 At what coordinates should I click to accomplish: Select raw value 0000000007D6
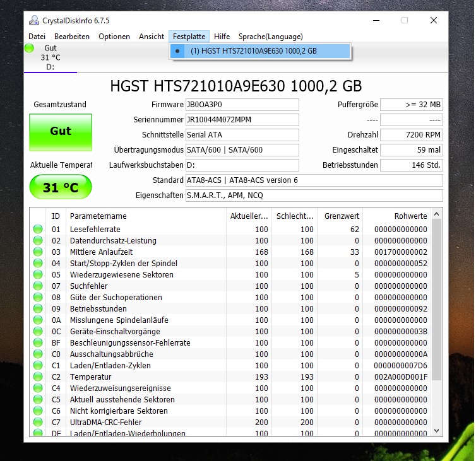(401, 366)
